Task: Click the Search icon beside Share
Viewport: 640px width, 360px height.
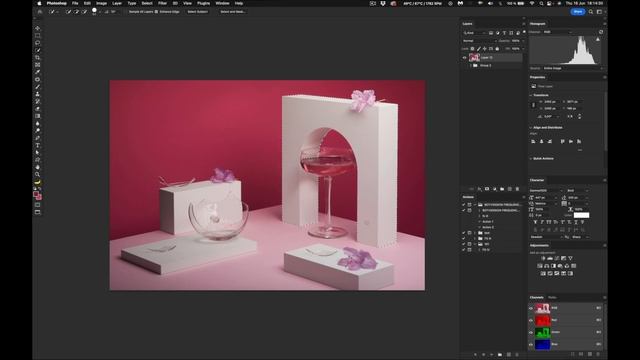Action: click(x=591, y=12)
